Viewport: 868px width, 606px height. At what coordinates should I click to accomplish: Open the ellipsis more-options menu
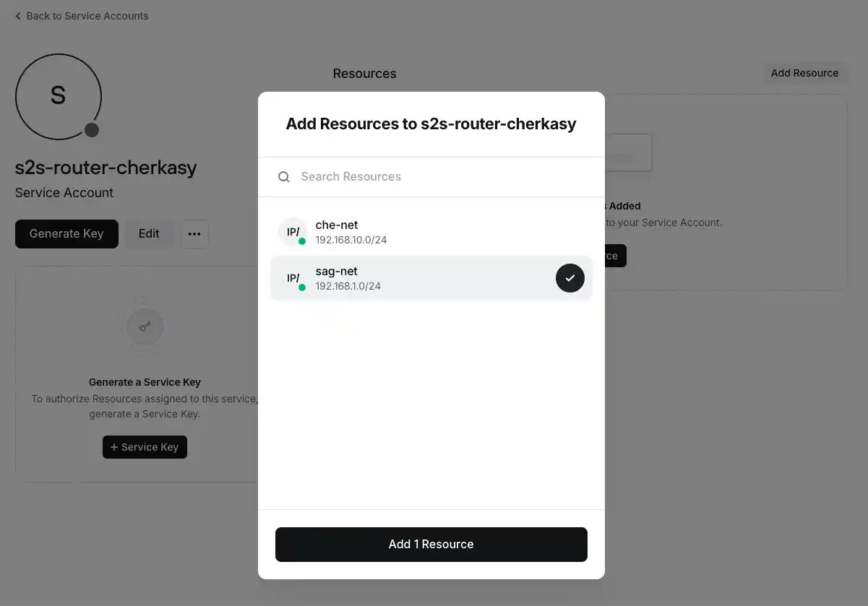(x=194, y=233)
